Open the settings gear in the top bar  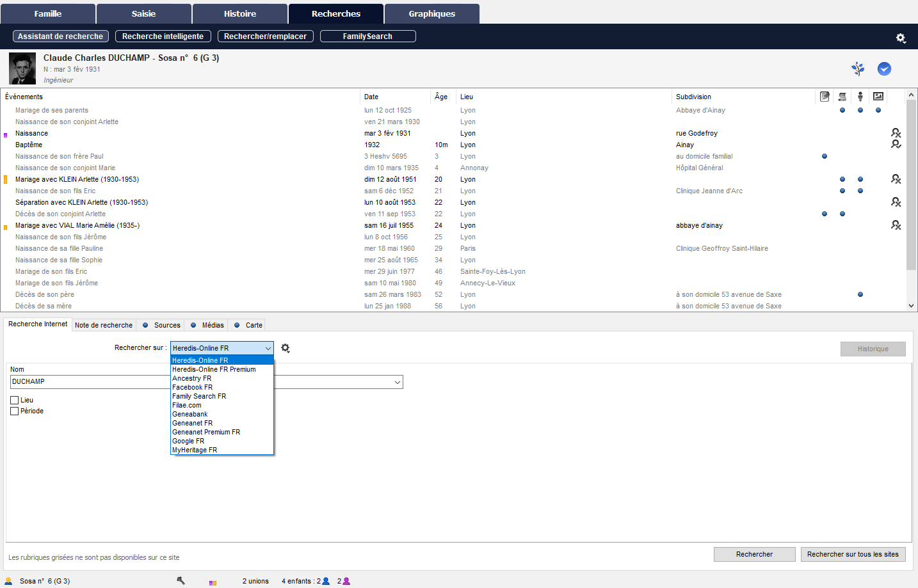[901, 38]
